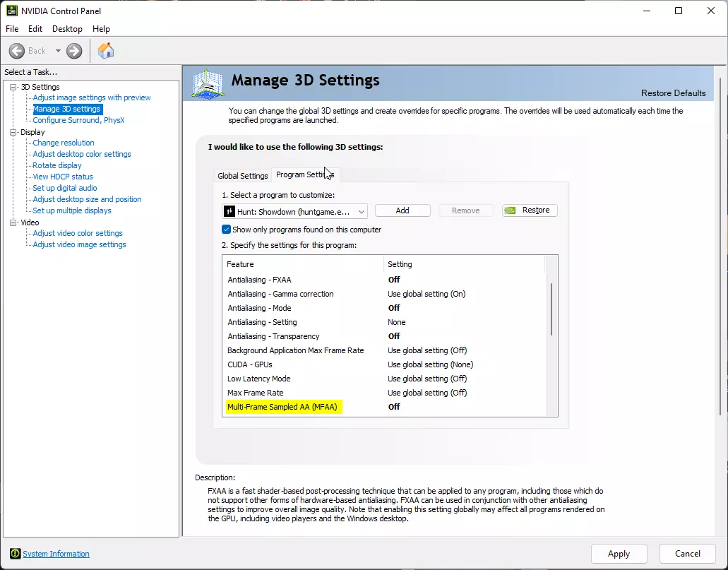The width and height of the screenshot is (728, 570).
Task: Select Antialiasing - Gamma correction row
Action: pyautogui.click(x=384, y=294)
